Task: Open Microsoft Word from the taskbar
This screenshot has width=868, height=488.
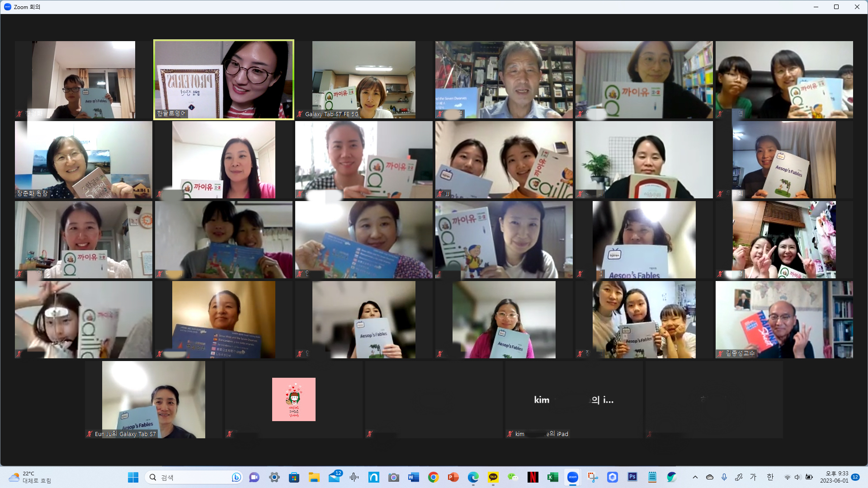Action: click(413, 477)
